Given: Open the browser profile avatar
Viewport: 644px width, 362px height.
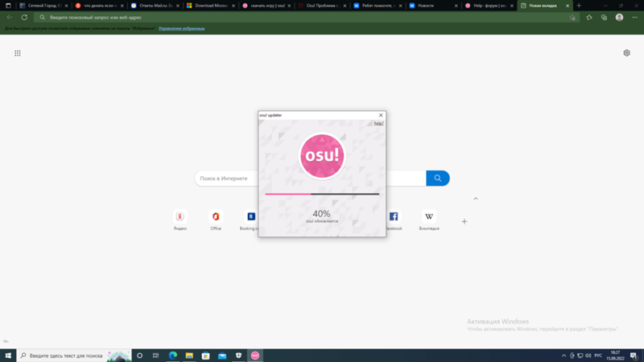Looking at the screenshot, I should (619, 17).
